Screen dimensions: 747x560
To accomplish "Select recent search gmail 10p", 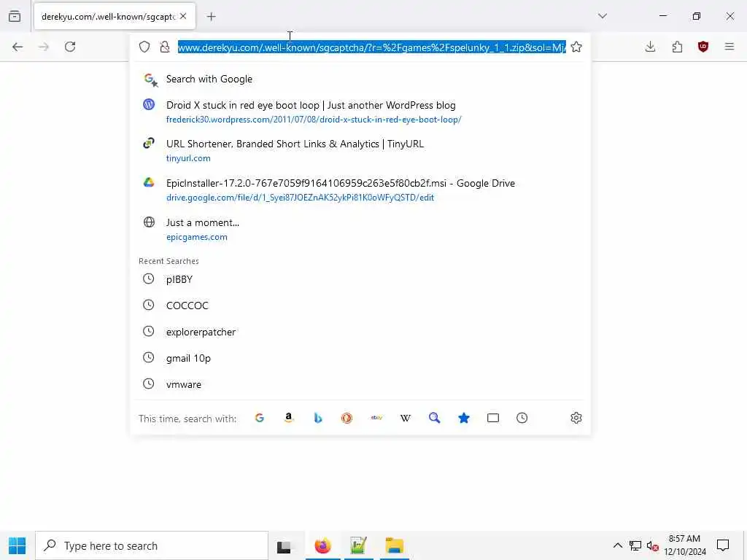I will pyautogui.click(x=360, y=358).
